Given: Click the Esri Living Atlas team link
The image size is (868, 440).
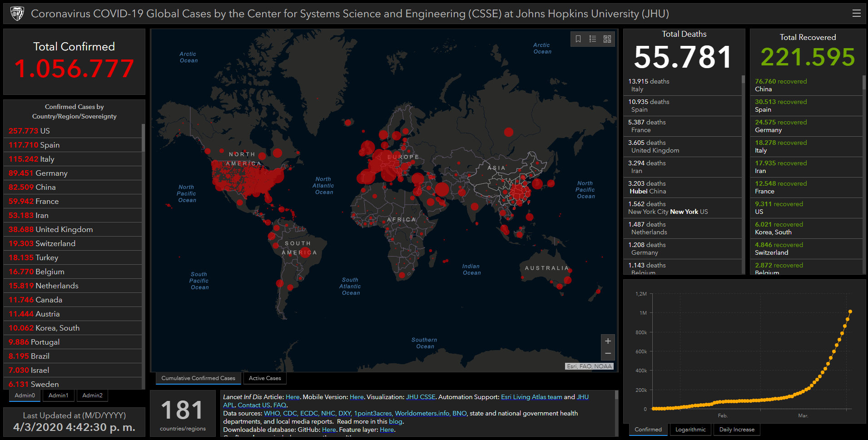Looking at the screenshot, I should [531, 397].
